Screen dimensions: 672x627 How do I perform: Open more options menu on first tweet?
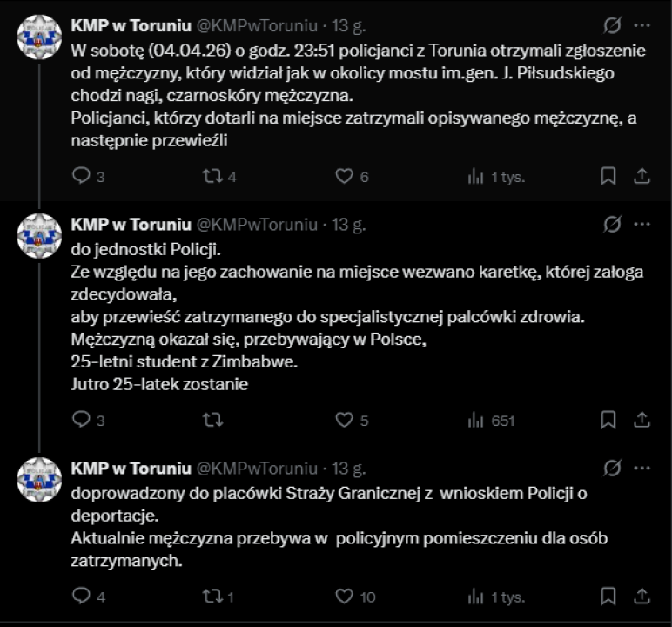click(x=642, y=25)
